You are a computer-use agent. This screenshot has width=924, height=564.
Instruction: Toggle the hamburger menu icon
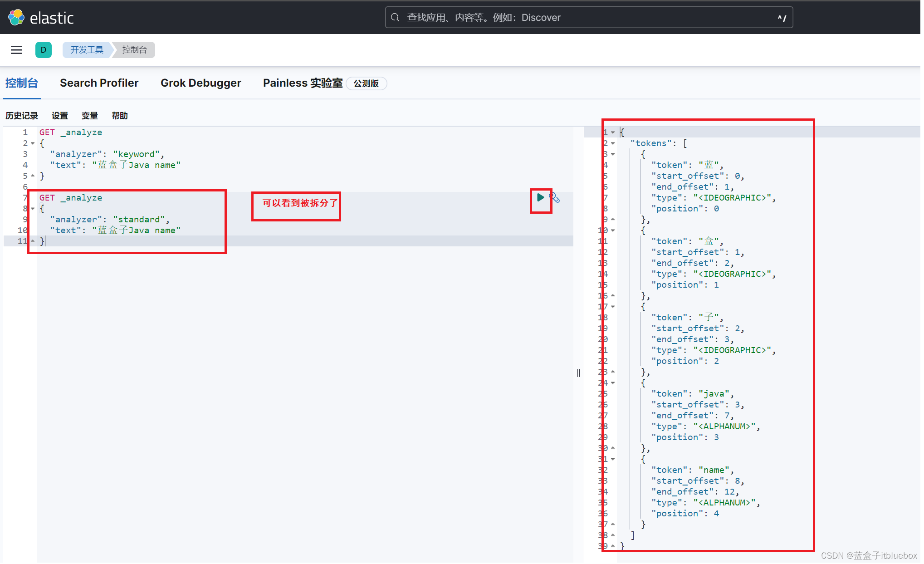(16, 49)
